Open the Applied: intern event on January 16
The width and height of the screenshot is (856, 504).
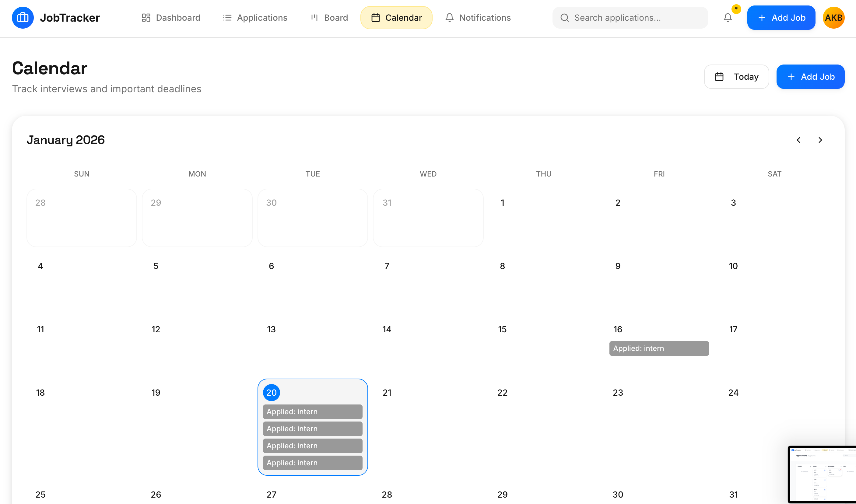[x=659, y=348]
